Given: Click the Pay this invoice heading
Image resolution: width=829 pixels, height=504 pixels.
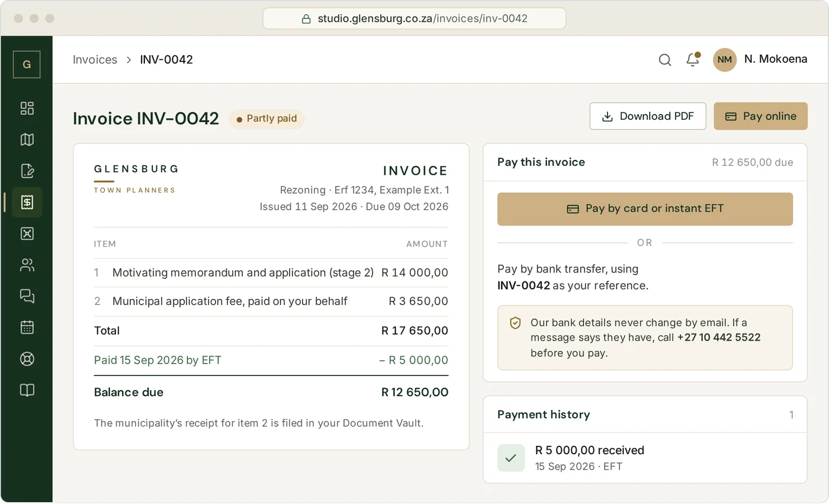Looking at the screenshot, I should pyautogui.click(x=541, y=162).
